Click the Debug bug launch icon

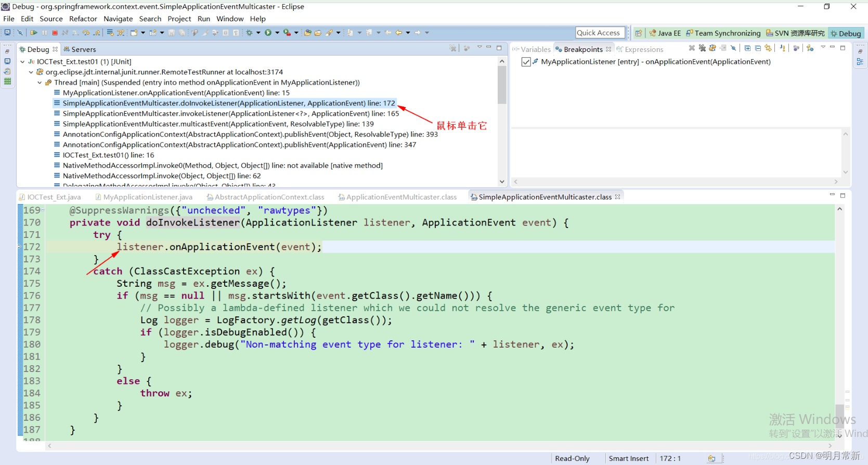[x=249, y=33]
